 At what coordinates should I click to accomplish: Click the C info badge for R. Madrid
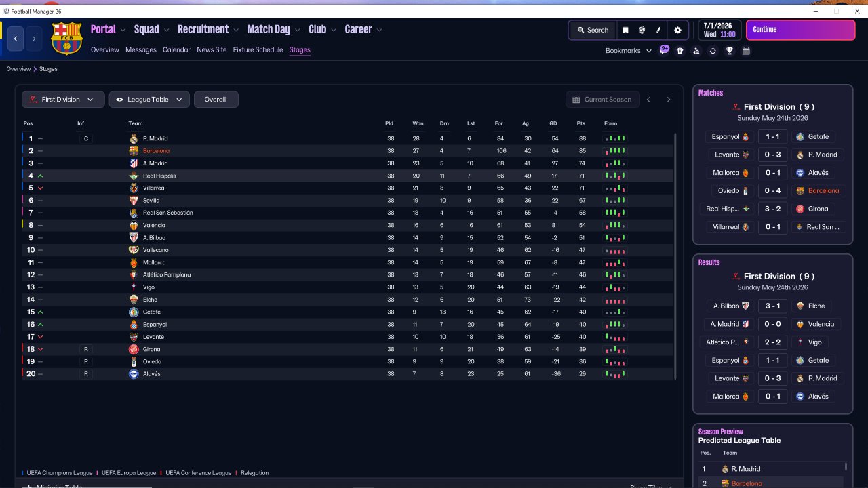[x=85, y=139]
